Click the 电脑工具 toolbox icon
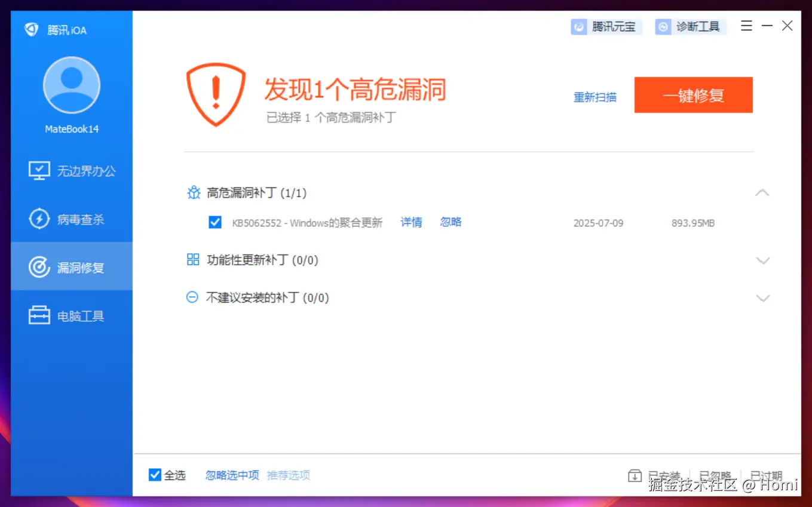The image size is (812, 507). [x=39, y=315]
